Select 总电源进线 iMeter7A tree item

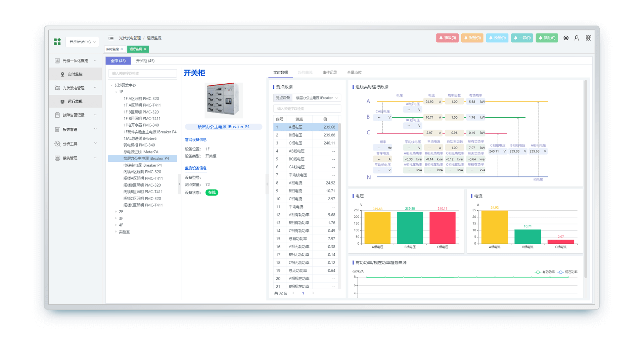point(141,152)
